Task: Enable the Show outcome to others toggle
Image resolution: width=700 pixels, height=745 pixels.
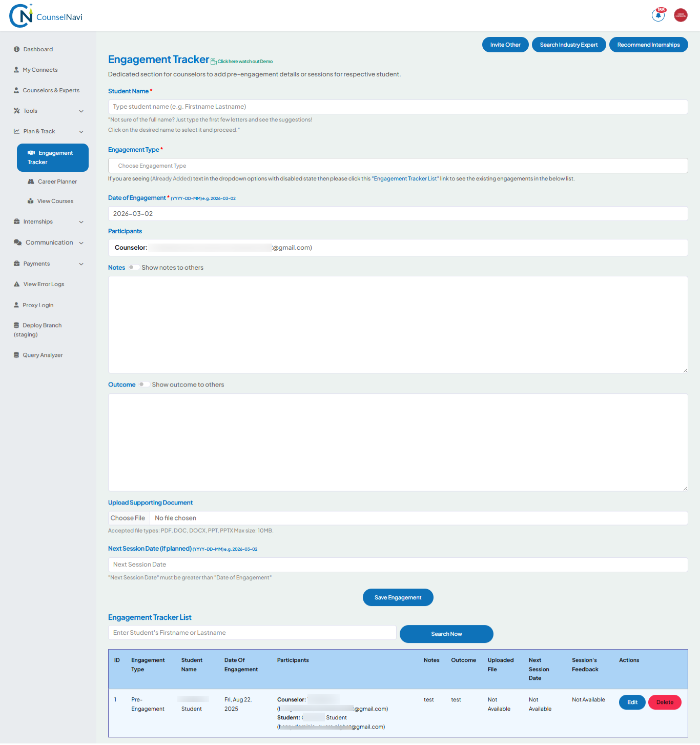Action: [x=144, y=384]
